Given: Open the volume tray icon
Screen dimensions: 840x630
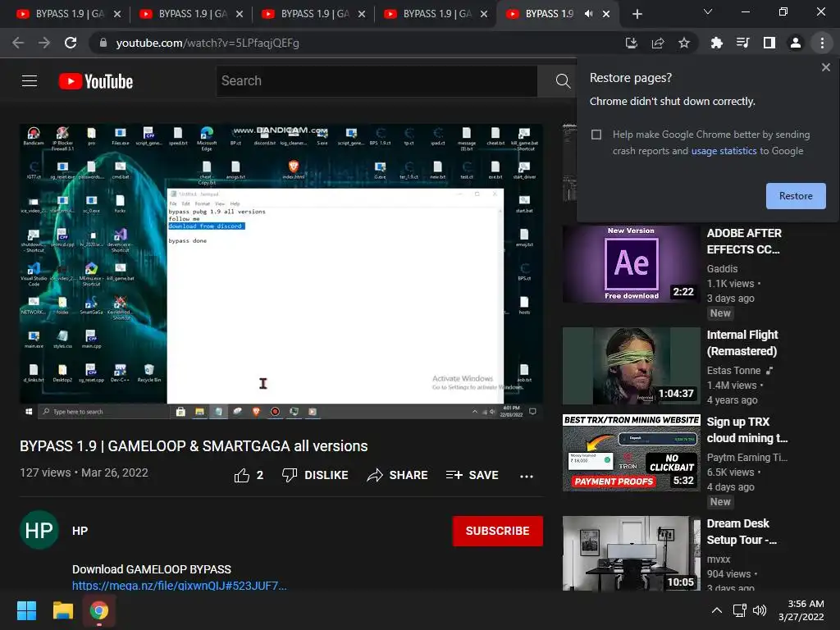Looking at the screenshot, I should (760, 610).
